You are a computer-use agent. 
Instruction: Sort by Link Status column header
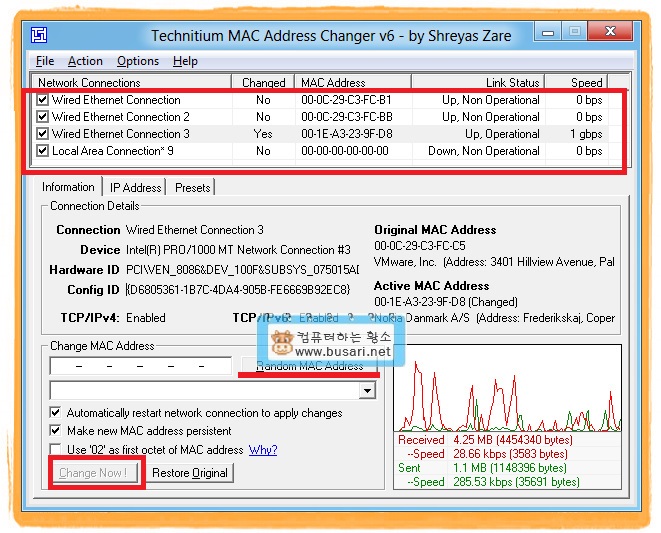click(478, 82)
